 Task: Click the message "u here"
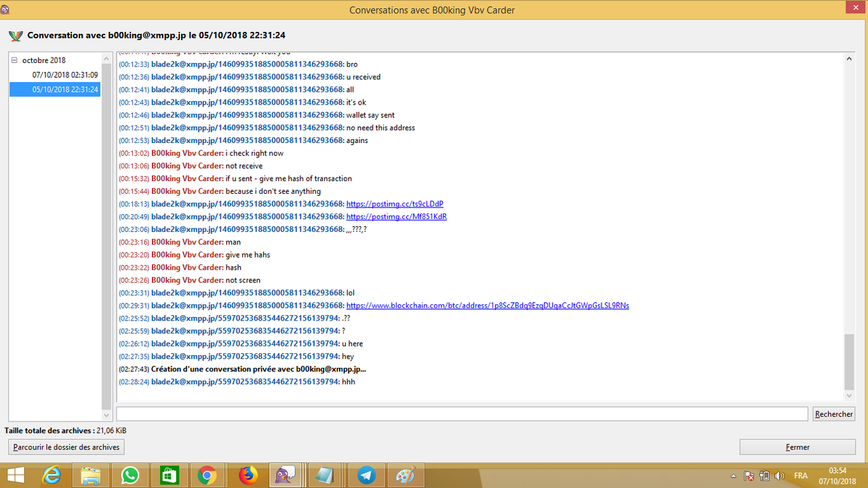pyautogui.click(x=353, y=344)
